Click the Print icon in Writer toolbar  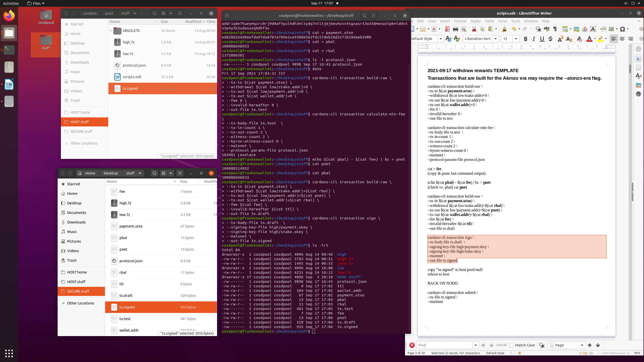(x=455, y=29)
